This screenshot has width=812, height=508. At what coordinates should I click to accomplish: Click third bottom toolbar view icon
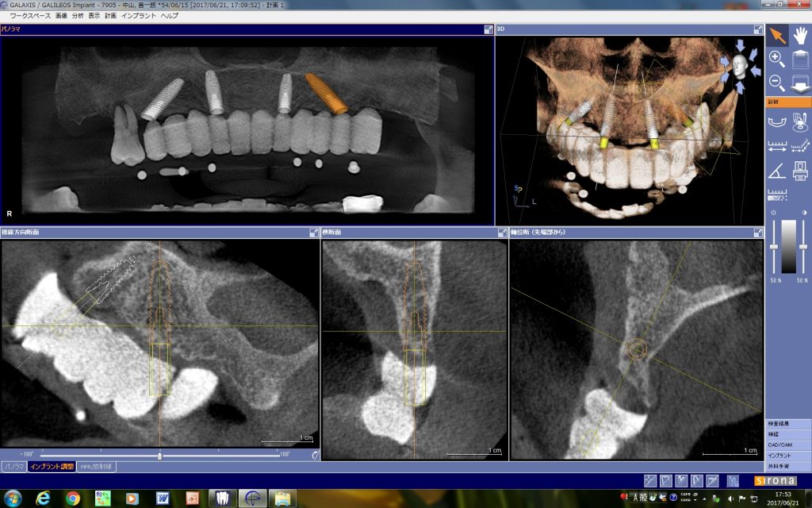point(681,481)
